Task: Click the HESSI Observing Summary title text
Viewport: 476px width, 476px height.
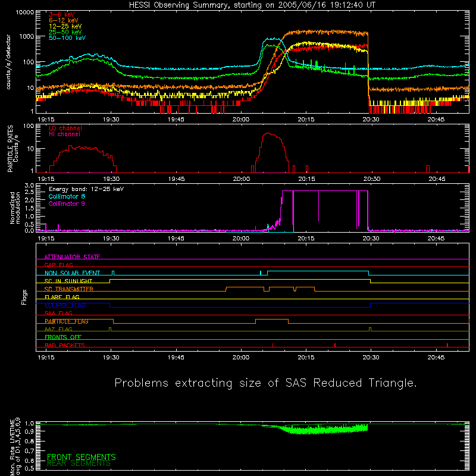Action: click(252, 5)
